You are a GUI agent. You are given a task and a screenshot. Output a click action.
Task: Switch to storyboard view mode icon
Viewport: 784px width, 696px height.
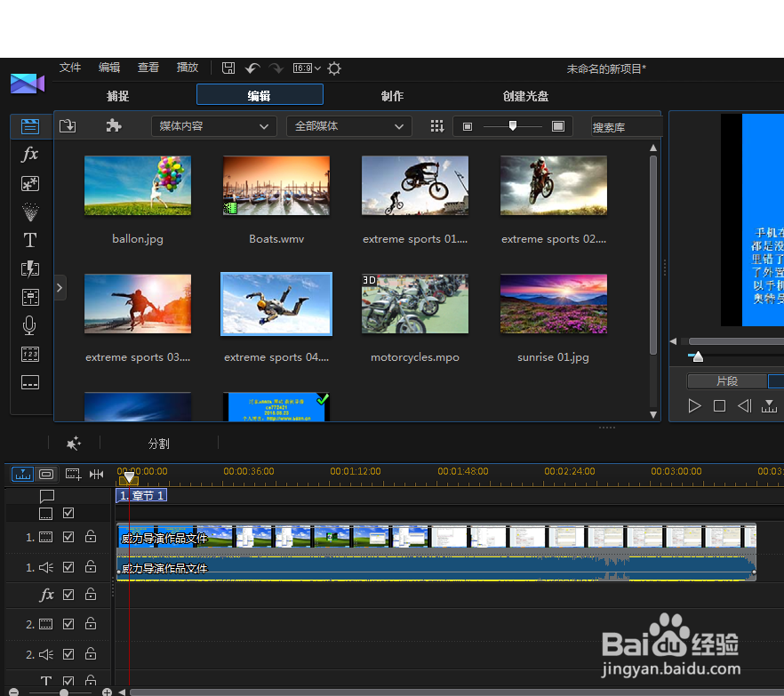(46, 474)
